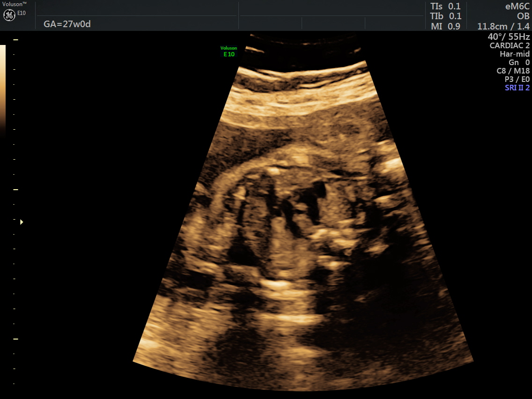532x399 pixels.
Task: Click the Har-mid harmonic setting
Action: pyautogui.click(x=514, y=54)
